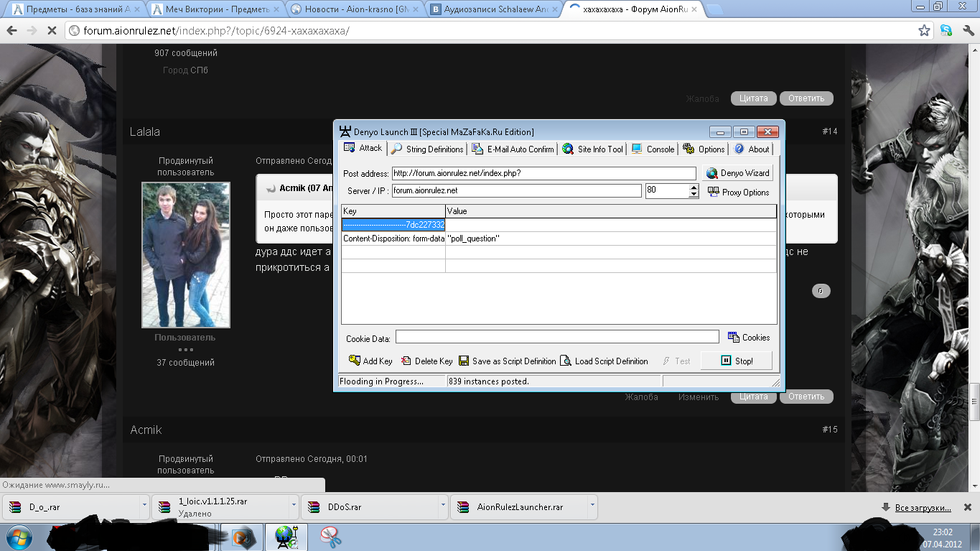
Task: Stop loading the page with X
Action: click(52, 31)
